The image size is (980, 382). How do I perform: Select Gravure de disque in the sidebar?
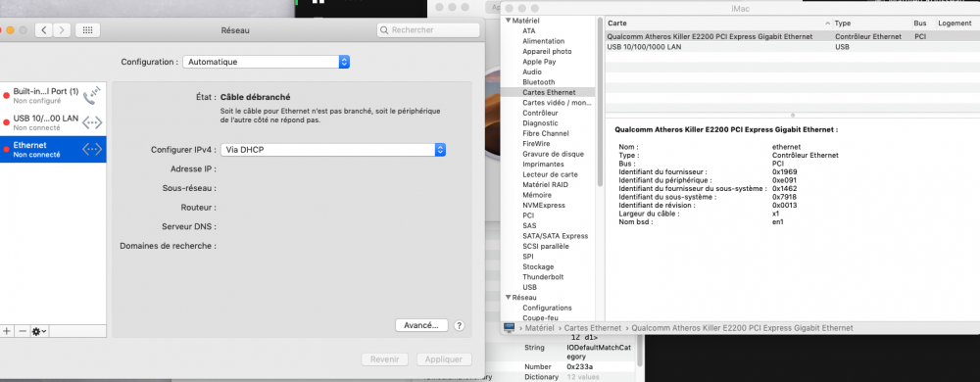click(x=553, y=154)
